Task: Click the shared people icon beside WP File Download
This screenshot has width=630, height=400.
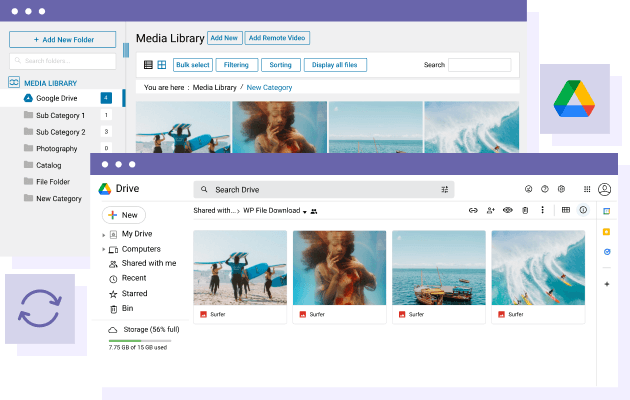Action: tap(314, 211)
